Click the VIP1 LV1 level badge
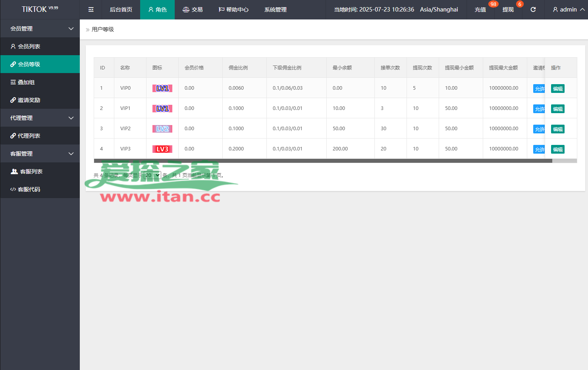The width and height of the screenshot is (588, 370). [162, 108]
